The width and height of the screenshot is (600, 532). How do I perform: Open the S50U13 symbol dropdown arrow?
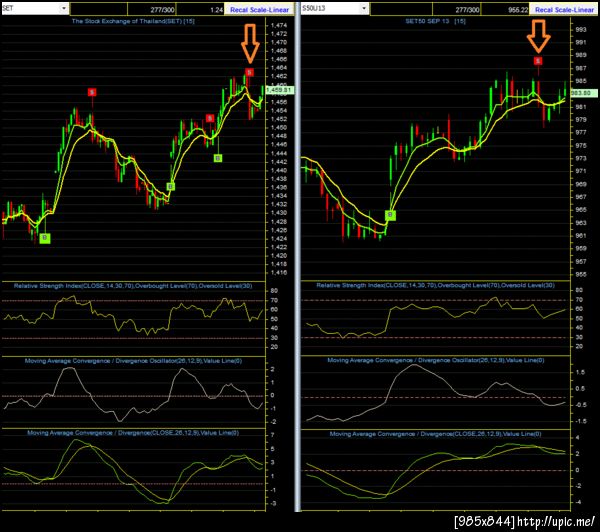pyautogui.click(x=364, y=8)
